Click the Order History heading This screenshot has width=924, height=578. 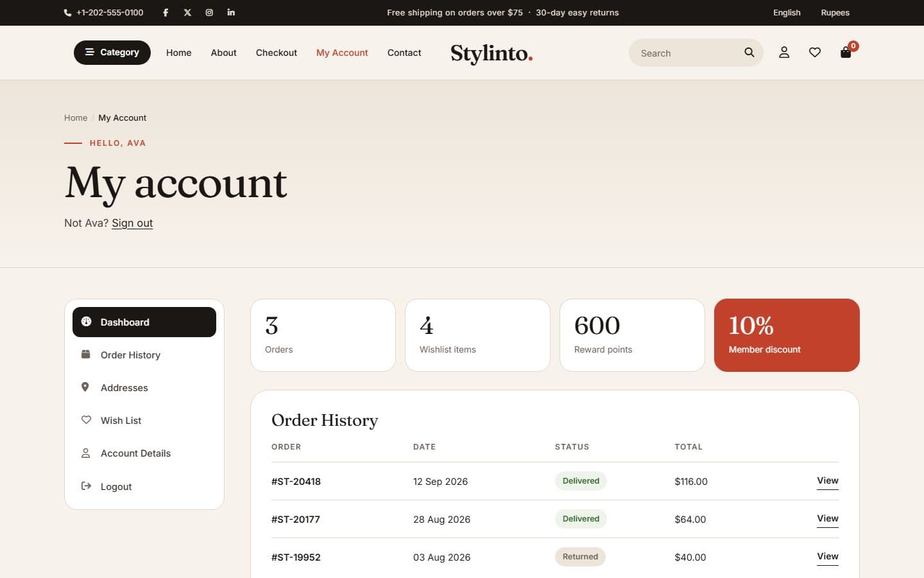click(325, 420)
